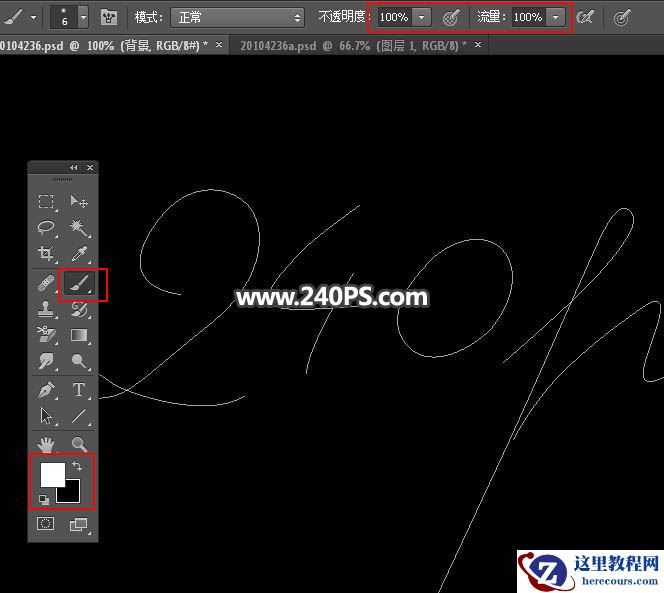Image resolution: width=664 pixels, height=593 pixels.
Task: Select the Rectangular Marquee tool
Action: [46, 202]
